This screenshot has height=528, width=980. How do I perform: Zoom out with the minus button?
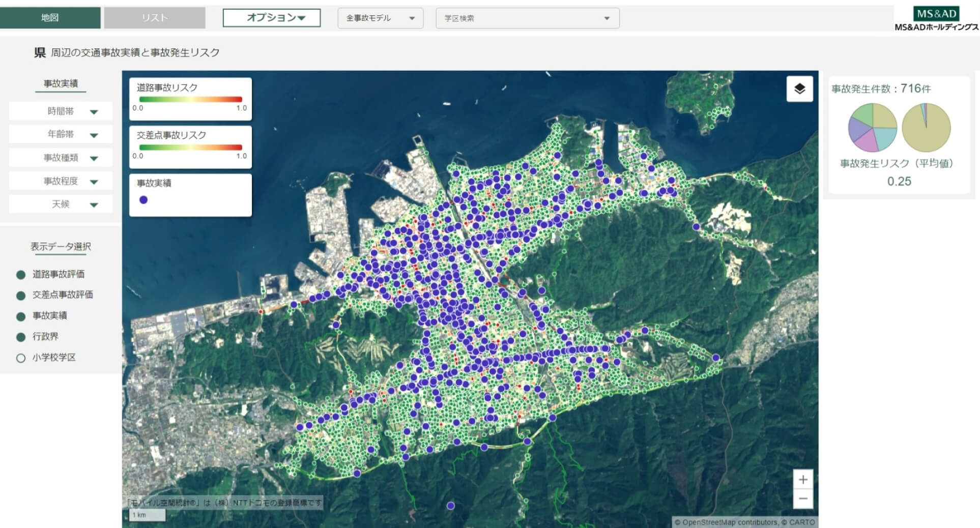(803, 499)
